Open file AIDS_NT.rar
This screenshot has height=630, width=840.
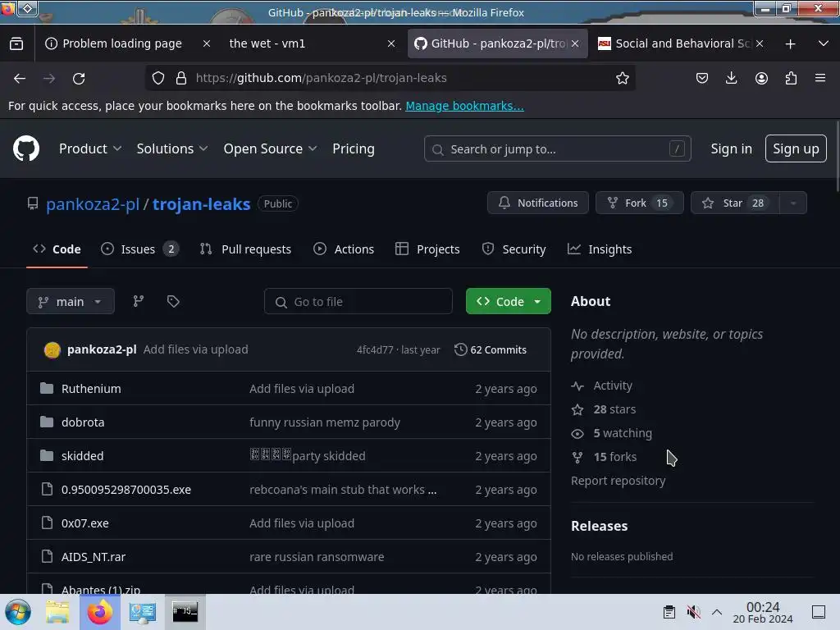click(94, 557)
